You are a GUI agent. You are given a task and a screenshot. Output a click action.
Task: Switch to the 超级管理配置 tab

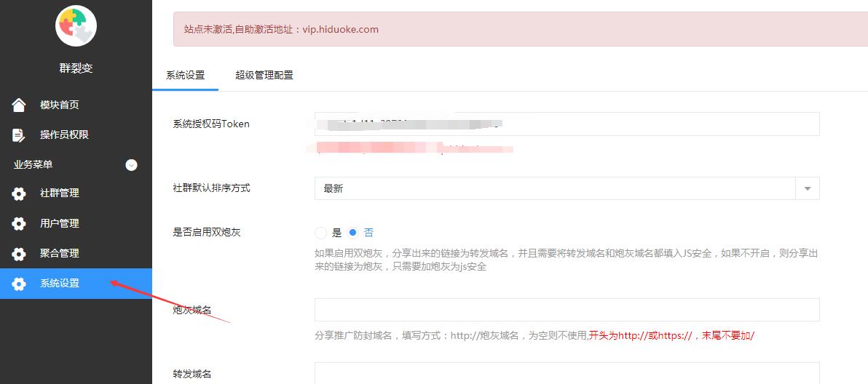264,76
